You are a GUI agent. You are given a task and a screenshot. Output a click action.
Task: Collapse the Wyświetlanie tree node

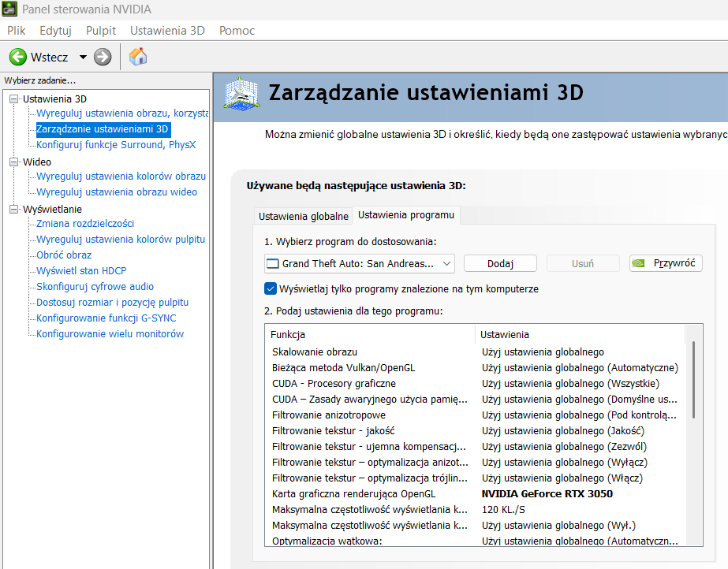14,209
